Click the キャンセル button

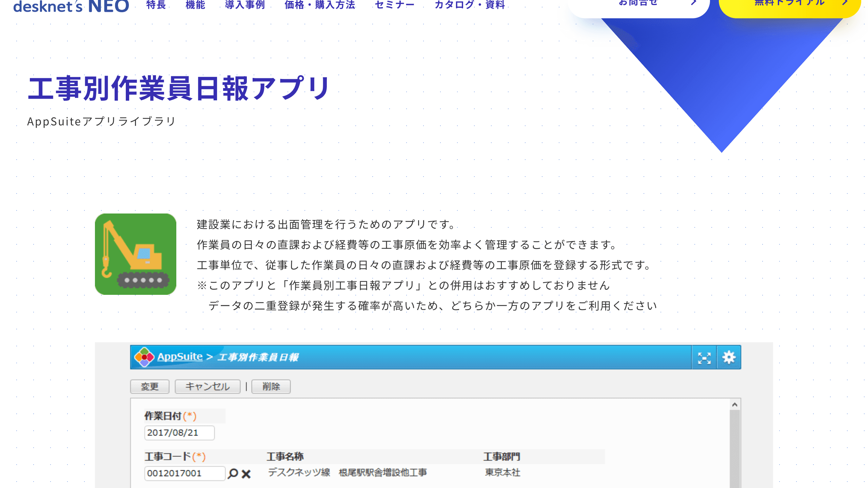click(208, 386)
